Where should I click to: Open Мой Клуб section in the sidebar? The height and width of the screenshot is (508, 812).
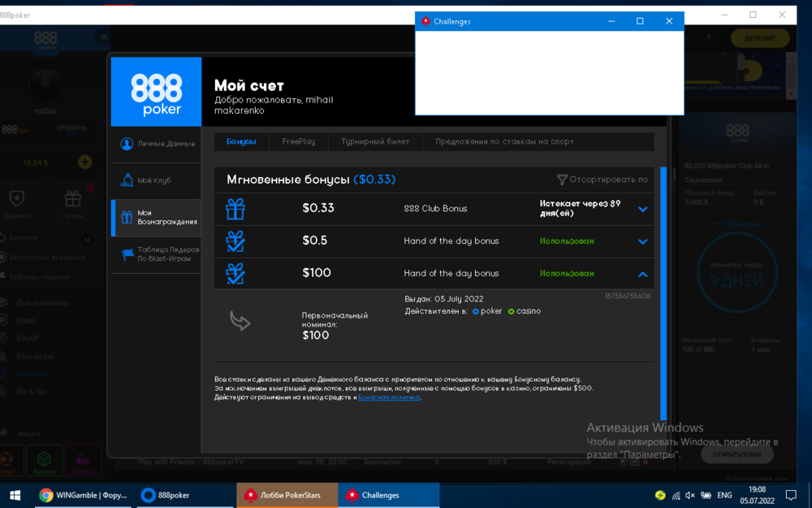point(154,180)
